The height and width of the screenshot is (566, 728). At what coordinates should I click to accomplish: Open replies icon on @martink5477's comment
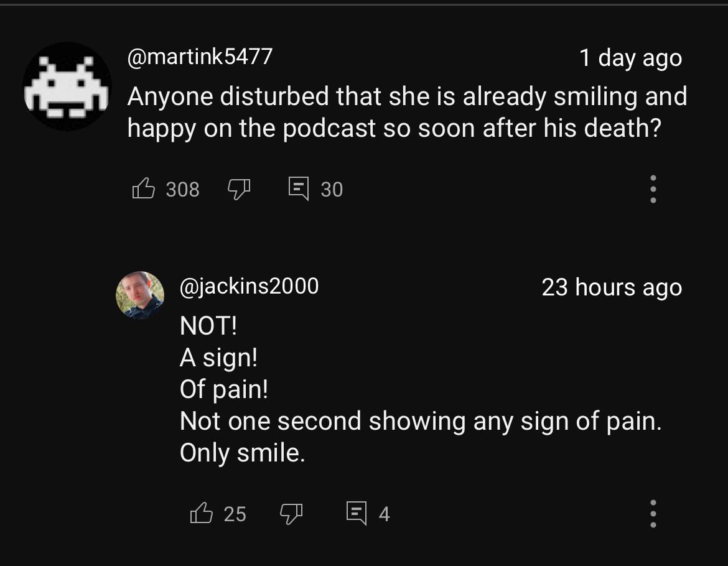click(x=299, y=188)
